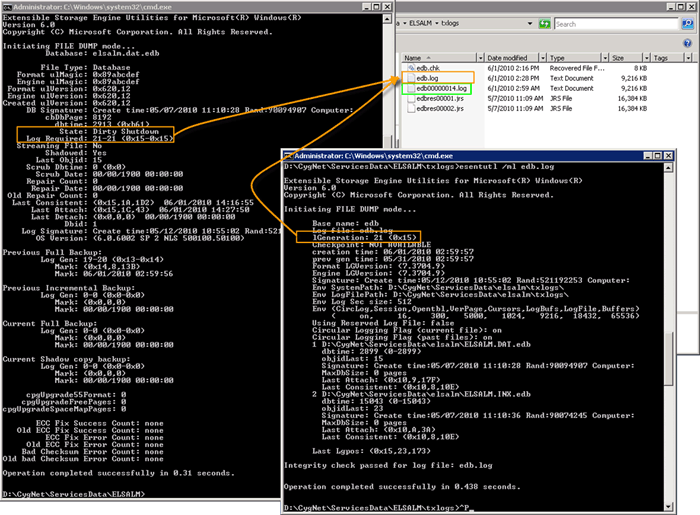Click inside the Explorer Search box

(616, 24)
